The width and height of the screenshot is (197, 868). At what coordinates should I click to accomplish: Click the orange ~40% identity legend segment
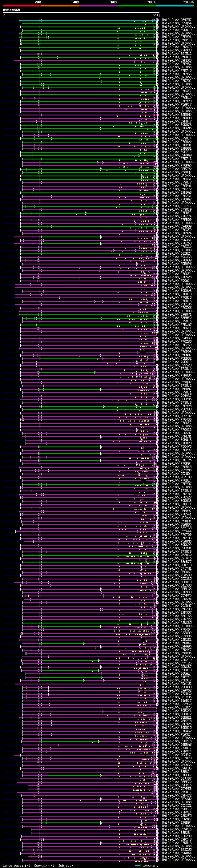pos(60,6)
